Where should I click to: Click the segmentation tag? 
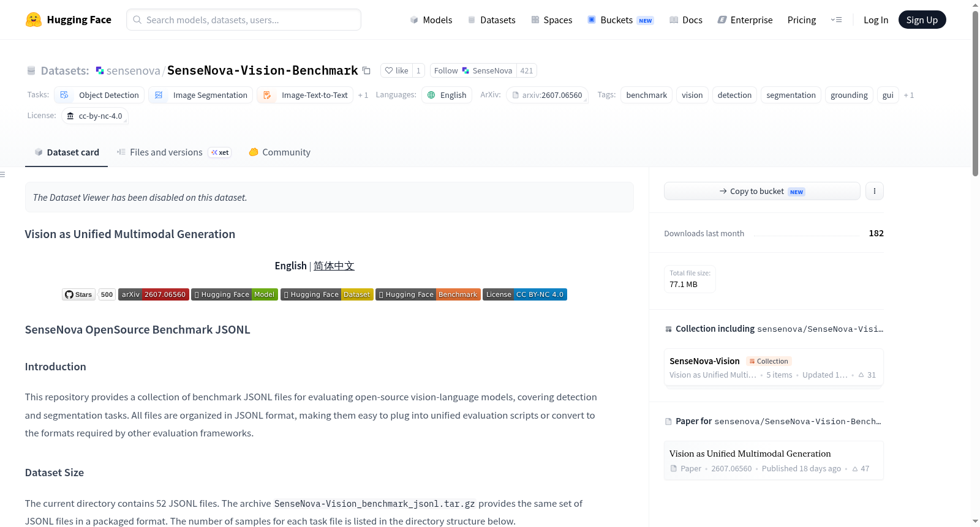coord(791,95)
